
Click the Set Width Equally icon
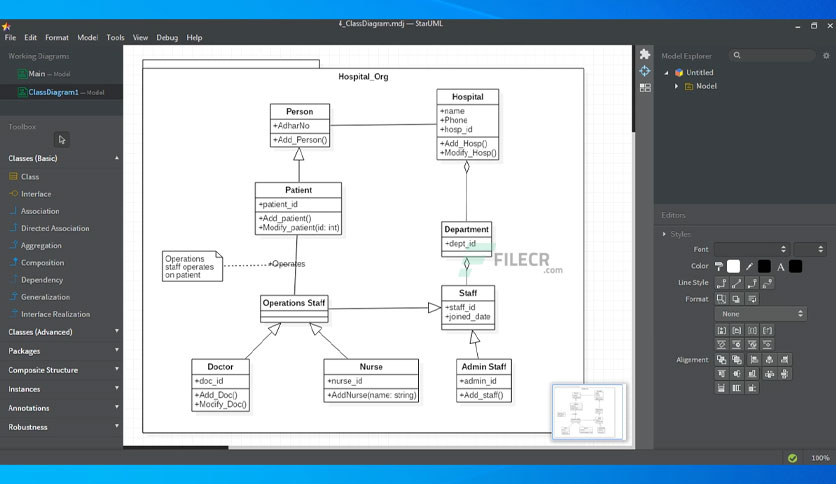click(x=721, y=388)
